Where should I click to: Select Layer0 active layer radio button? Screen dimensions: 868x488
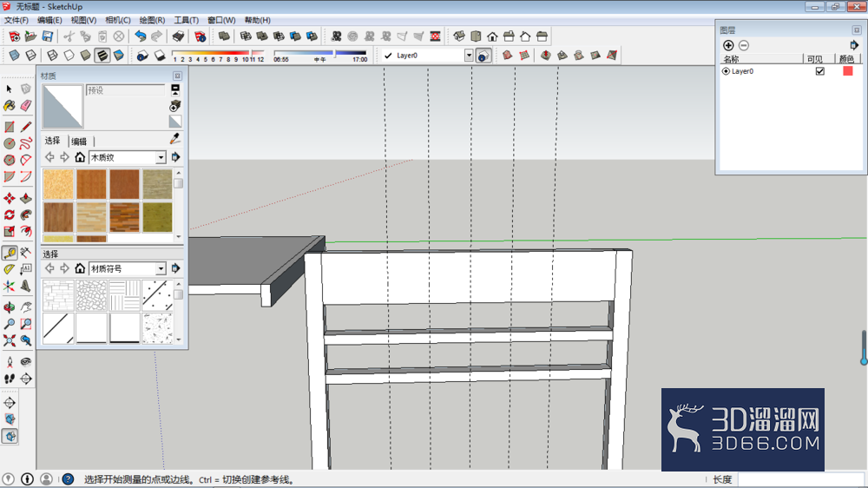tap(726, 71)
